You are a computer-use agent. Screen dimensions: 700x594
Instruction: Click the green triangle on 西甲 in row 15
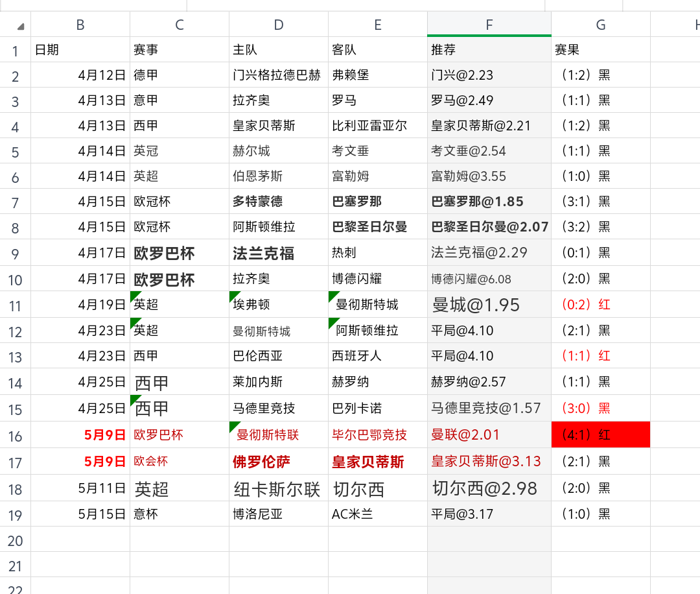[x=133, y=399]
